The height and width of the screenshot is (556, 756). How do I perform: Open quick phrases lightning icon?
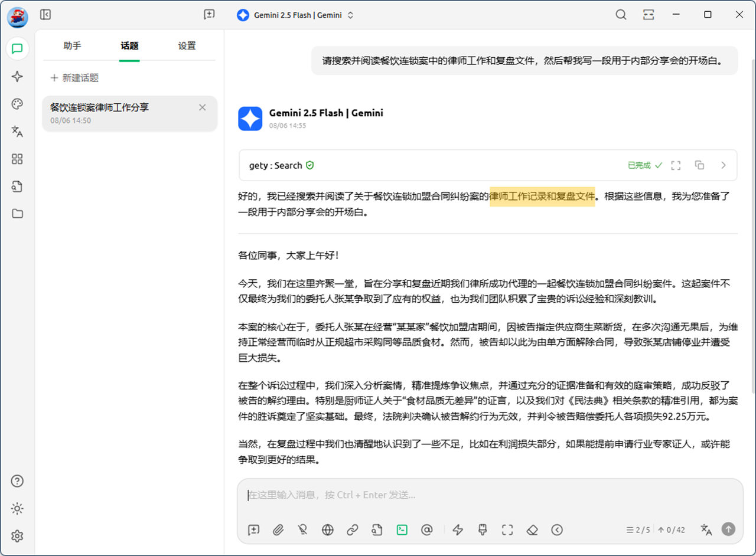458,530
